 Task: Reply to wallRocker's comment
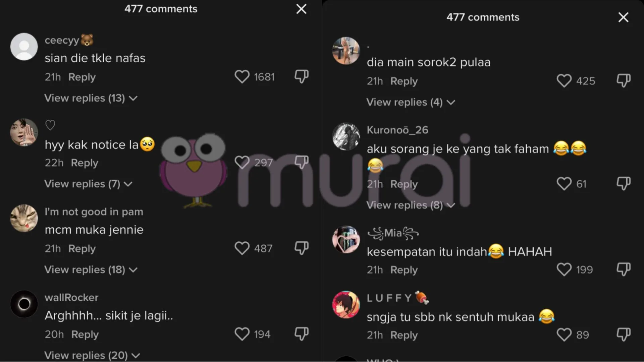click(85, 334)
